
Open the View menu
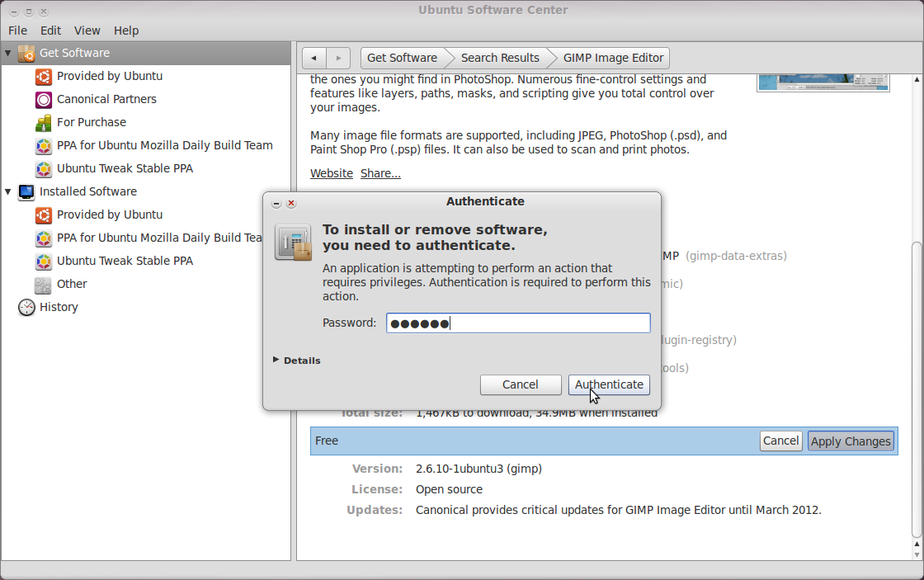tap(87, 31)
